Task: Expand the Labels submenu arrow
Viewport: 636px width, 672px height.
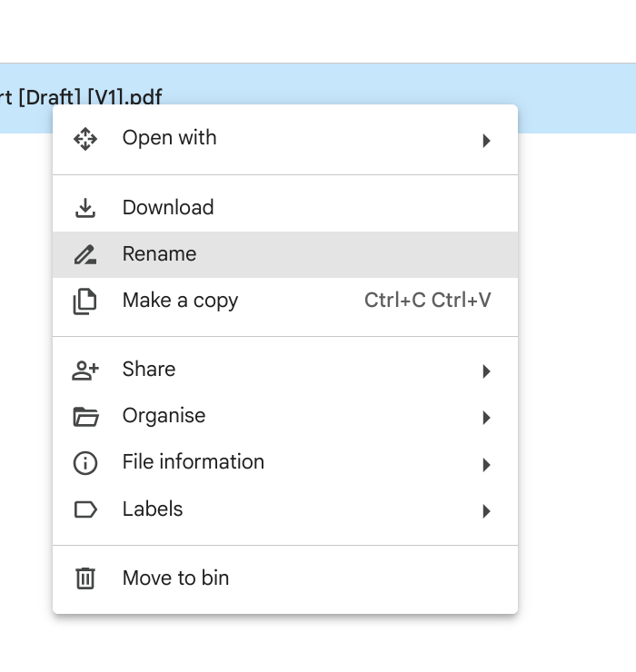Action: 487,511
